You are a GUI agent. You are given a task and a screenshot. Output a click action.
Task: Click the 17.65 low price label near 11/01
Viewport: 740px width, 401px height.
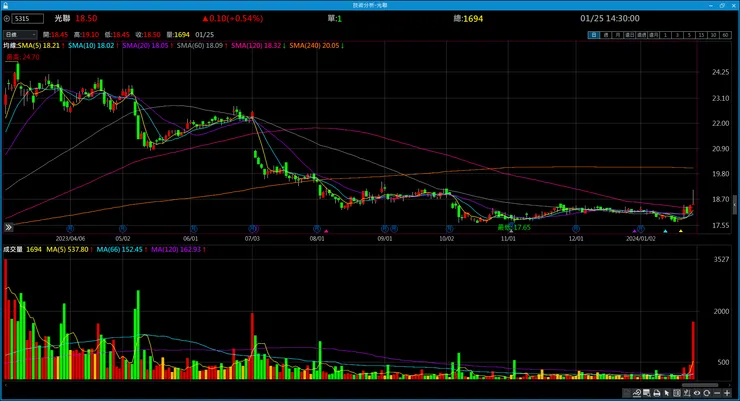click(514, 227)
